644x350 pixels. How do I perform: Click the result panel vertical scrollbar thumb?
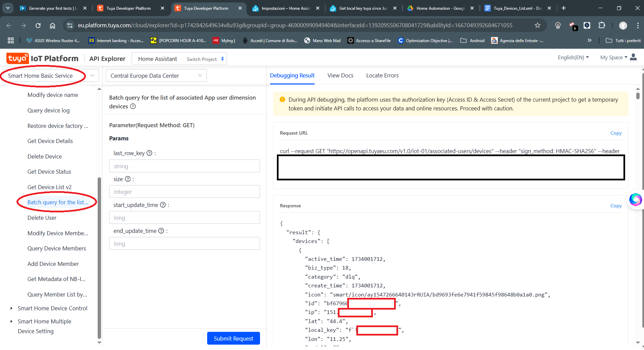pyautogui.click(x=638, y=96)
